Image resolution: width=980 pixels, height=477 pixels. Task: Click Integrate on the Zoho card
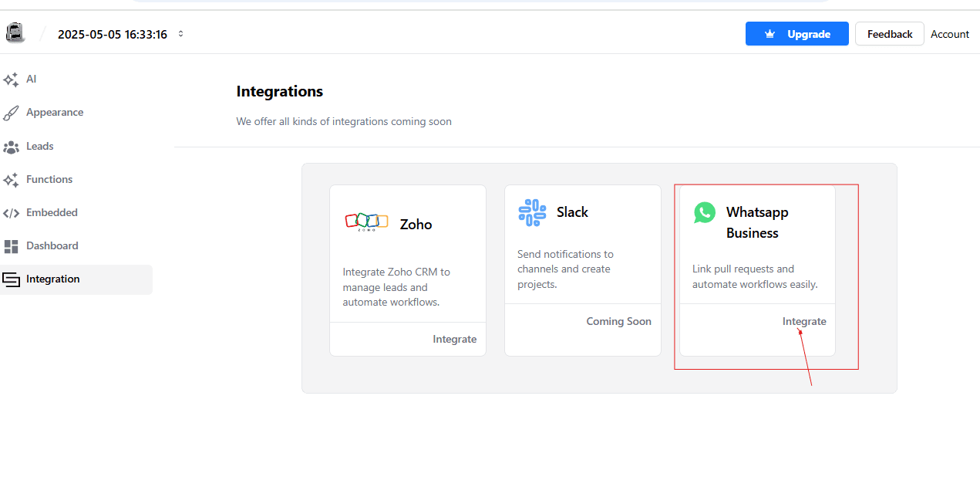coord(454,339)
